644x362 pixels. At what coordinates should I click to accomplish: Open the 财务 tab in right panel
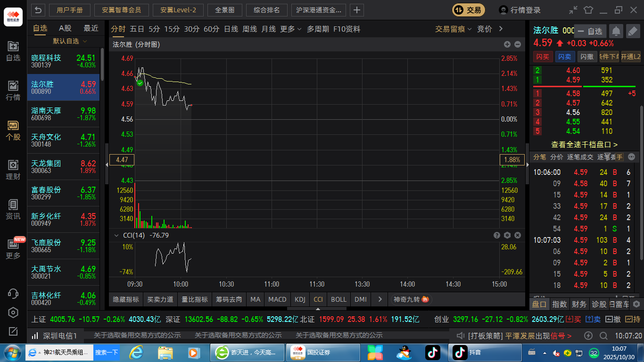(x=579, y=304)
